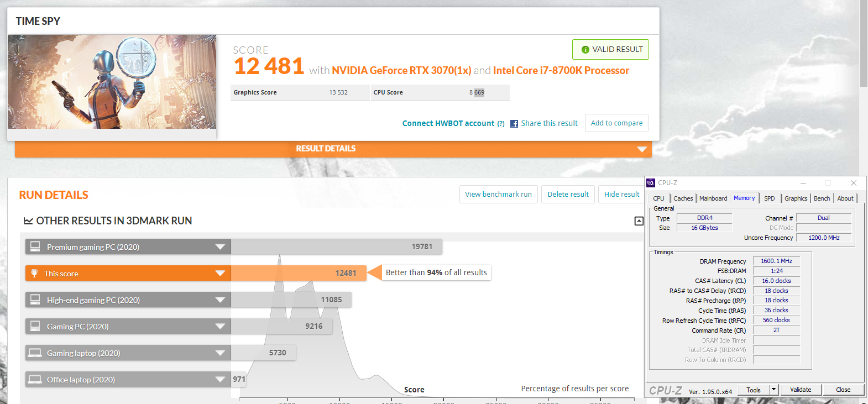Open the About tab in CPU-Z
The width and height of the screenshot is (868, 404).
point(845,198)
